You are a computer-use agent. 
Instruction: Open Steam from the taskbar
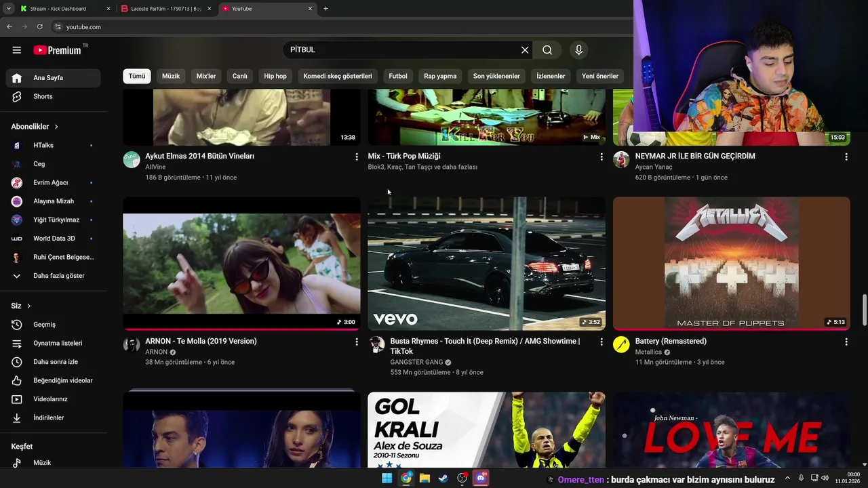[443, 479]
